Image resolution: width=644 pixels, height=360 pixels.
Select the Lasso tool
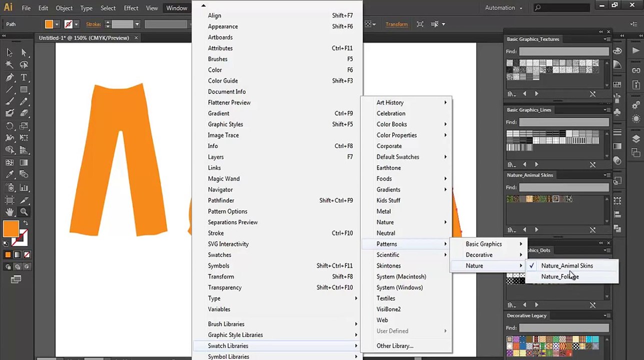(24, 65)
